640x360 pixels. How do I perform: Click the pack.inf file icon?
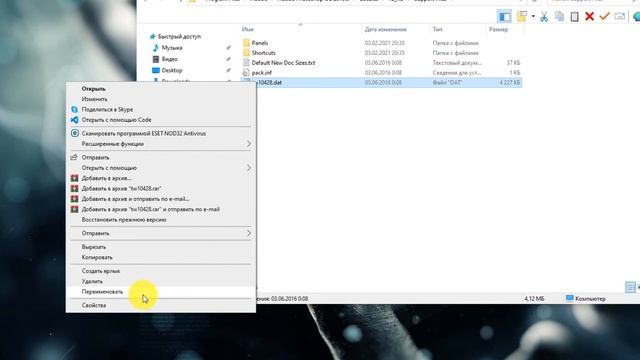[x=246, y=72]
